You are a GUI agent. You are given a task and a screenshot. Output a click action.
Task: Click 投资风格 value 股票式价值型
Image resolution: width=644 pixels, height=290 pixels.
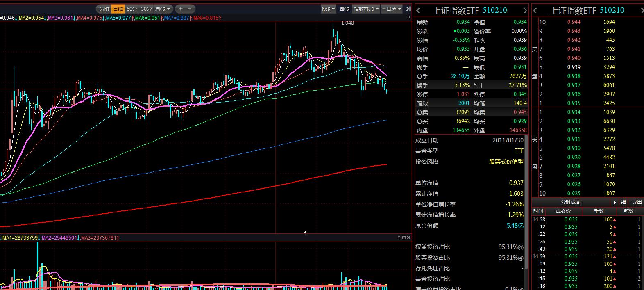pos(506,162)
